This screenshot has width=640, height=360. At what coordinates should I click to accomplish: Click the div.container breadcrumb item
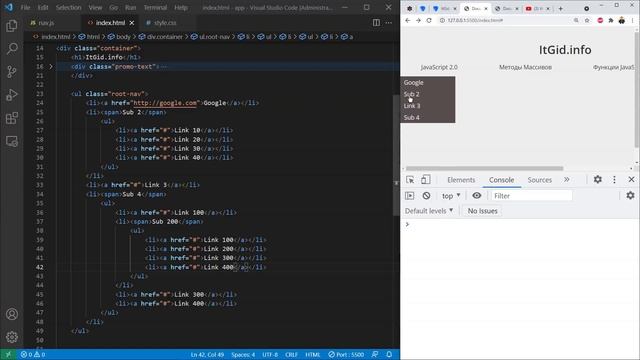coord(161,37)
